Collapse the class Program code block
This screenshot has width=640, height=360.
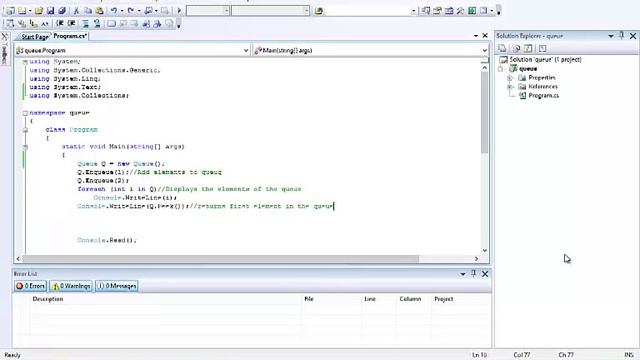[x=25, y=130]
